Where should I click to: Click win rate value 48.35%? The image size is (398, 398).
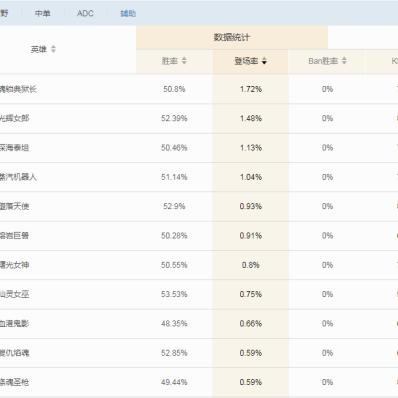point(174,324)
